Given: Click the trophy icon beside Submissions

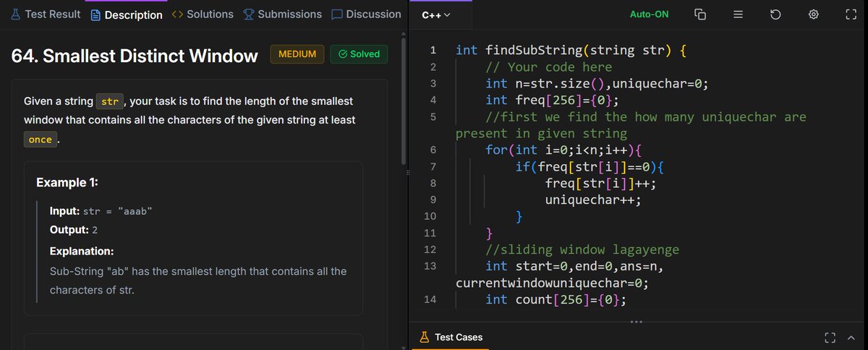Looking at the screenshot, I should point(249,14).
